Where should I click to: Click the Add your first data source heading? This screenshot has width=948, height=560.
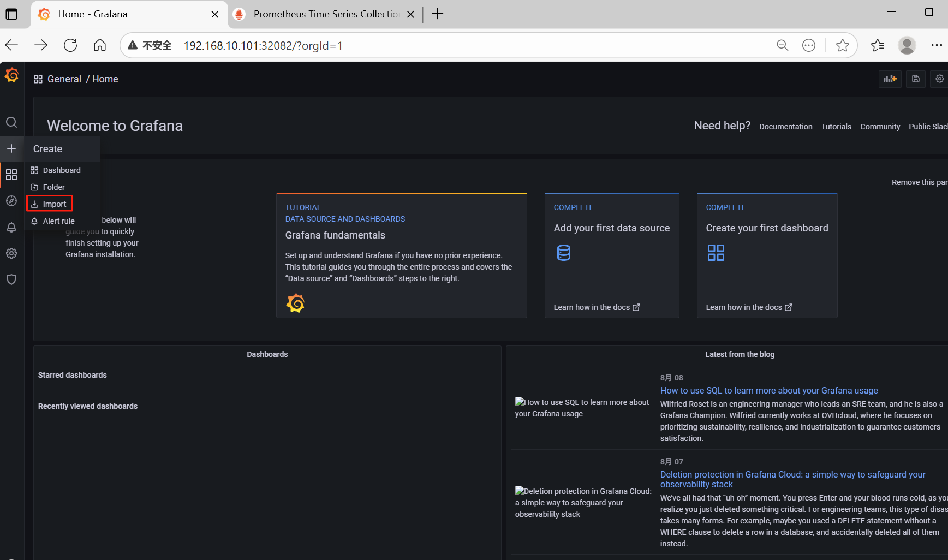[612, 228]
